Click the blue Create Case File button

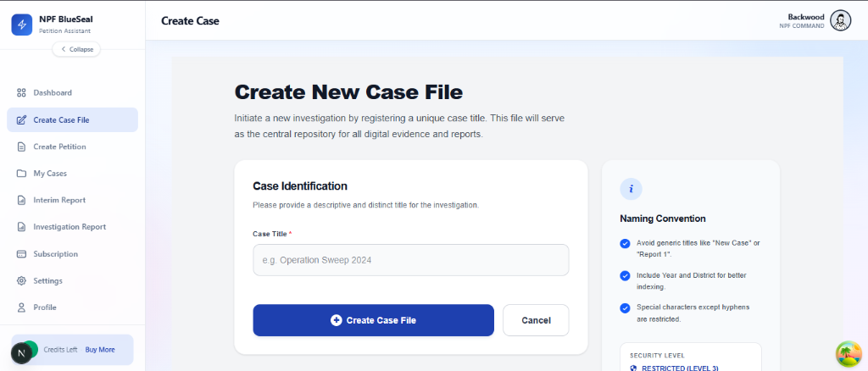(x=373, y=320)
